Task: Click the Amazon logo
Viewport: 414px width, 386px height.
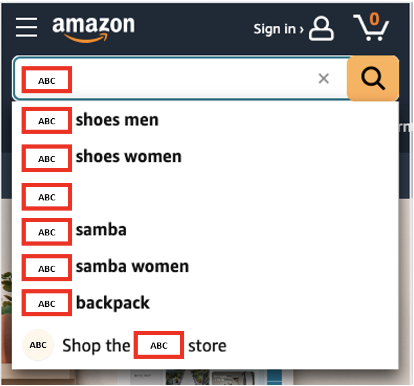Action: [93, 29]
